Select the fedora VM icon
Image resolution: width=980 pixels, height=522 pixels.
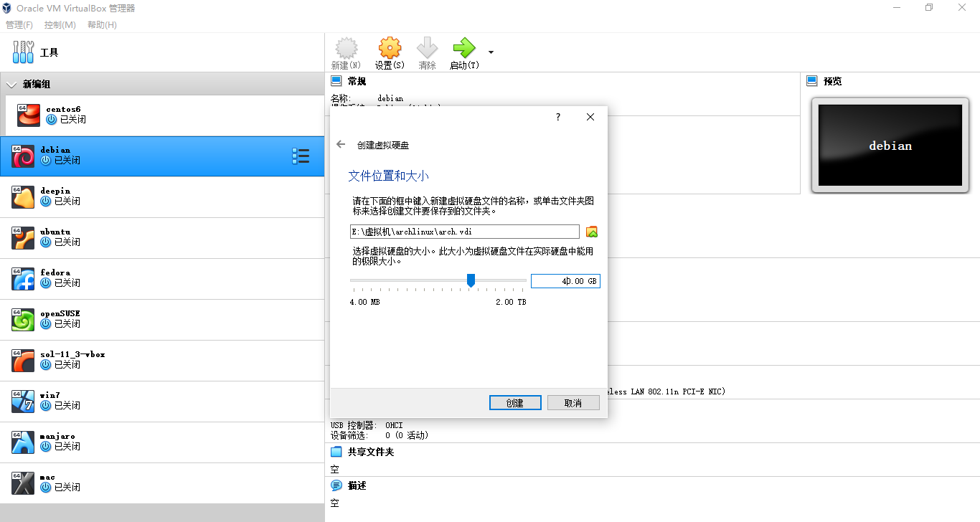pyautogui.click(x=23, y=278)
